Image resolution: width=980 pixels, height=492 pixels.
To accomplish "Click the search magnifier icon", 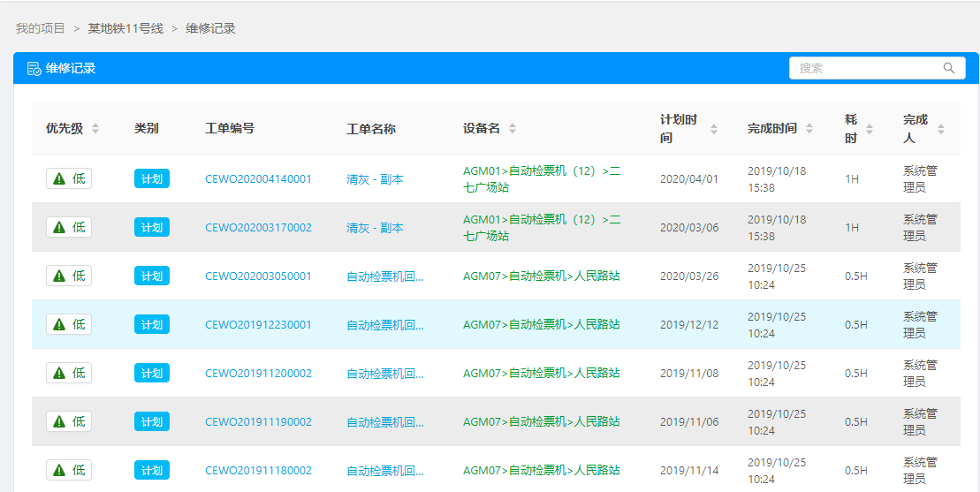I will coord(948,68).
